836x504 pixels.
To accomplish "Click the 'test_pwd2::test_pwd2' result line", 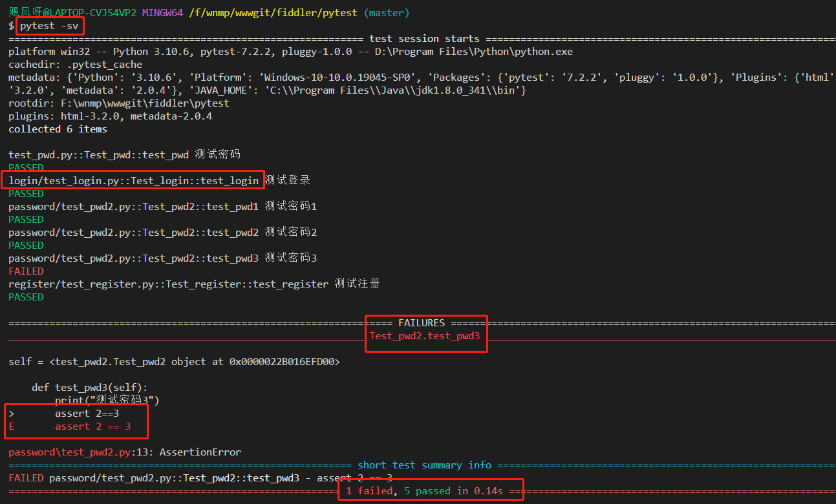I will click(162, 233).
